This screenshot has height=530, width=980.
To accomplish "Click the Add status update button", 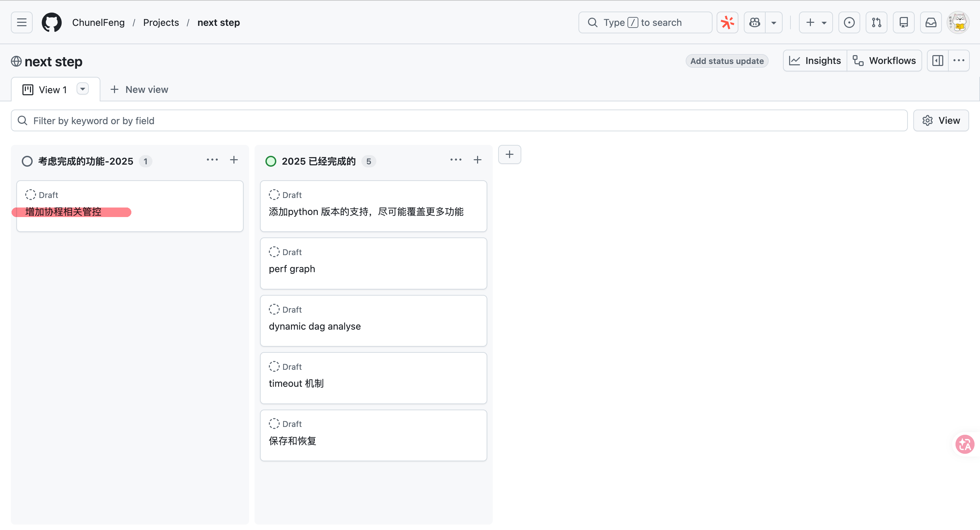I will point(726,61).
